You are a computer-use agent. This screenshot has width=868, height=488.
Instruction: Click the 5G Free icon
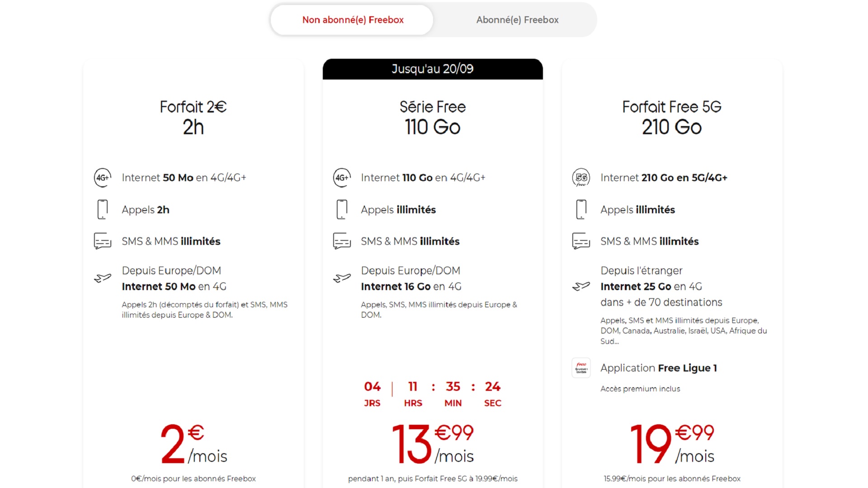581,178
